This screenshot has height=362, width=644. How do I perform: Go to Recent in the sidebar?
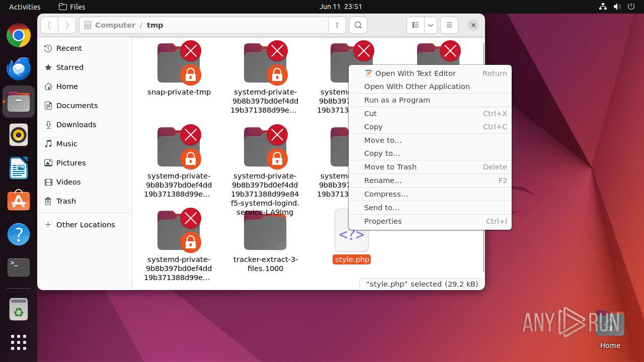tap(85, 48)
